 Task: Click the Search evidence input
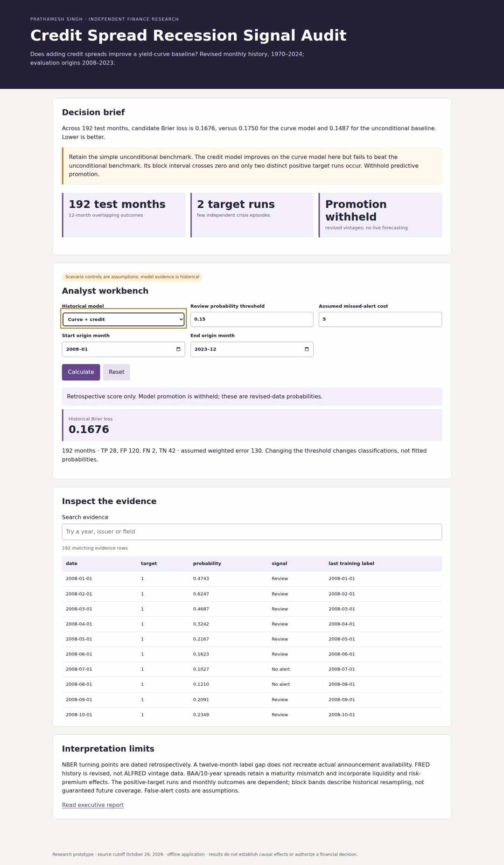point(252,532)
